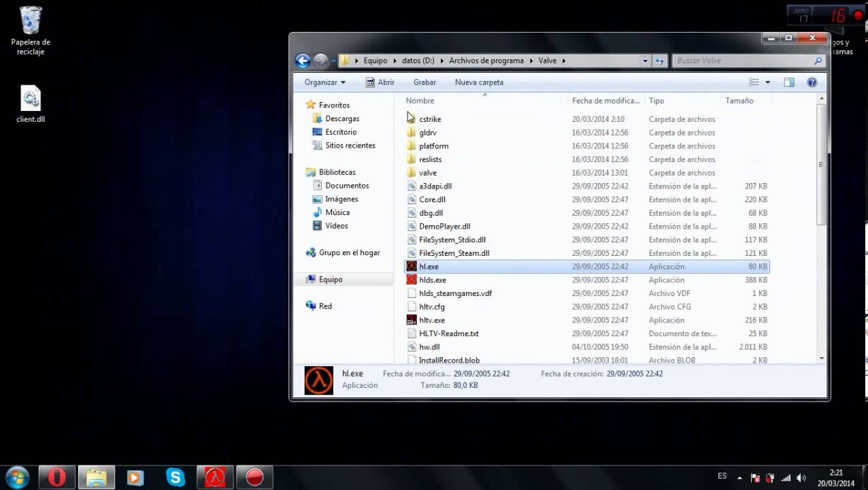Select the file hltv.cfg

[432, 306]
